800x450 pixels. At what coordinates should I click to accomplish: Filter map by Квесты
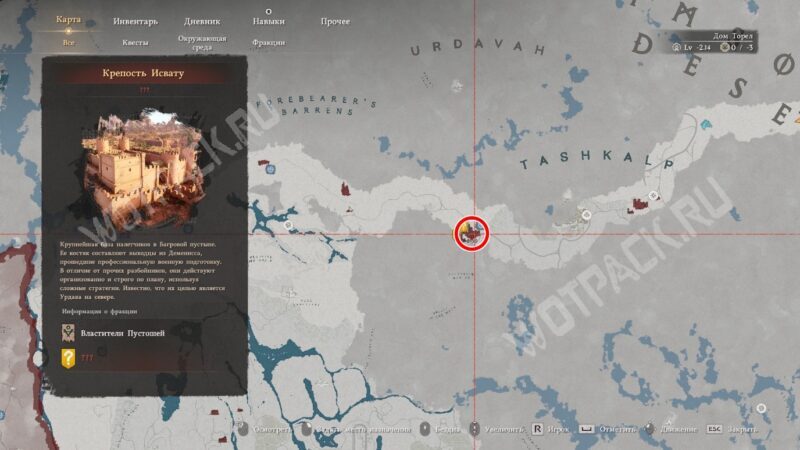coord(134,43)
